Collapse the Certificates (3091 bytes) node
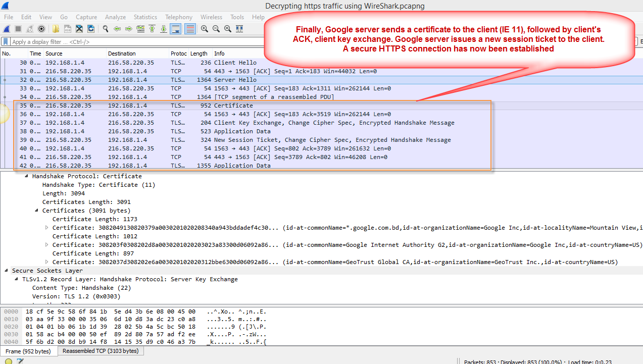 (x=36, y=211)
